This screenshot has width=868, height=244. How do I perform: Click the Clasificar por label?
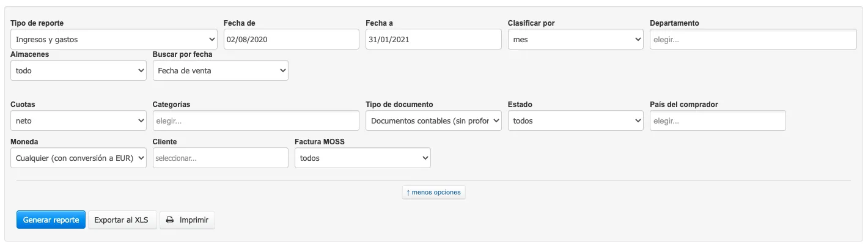point(531,23)
